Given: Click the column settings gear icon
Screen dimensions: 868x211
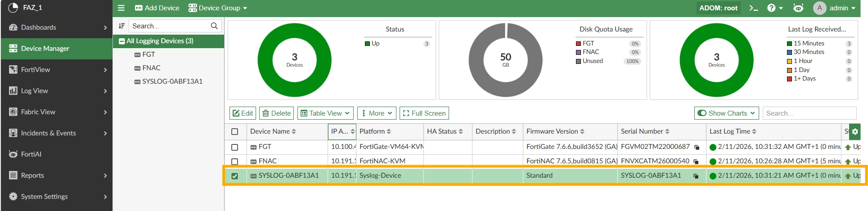Looking at the screenshot, I should click(855, 131).
